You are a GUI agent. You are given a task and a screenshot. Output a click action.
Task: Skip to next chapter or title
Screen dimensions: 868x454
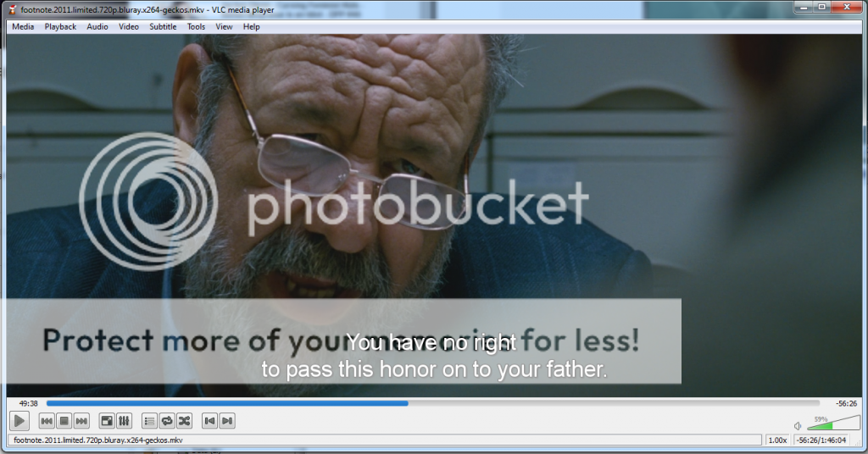click(x=81, y=421)
